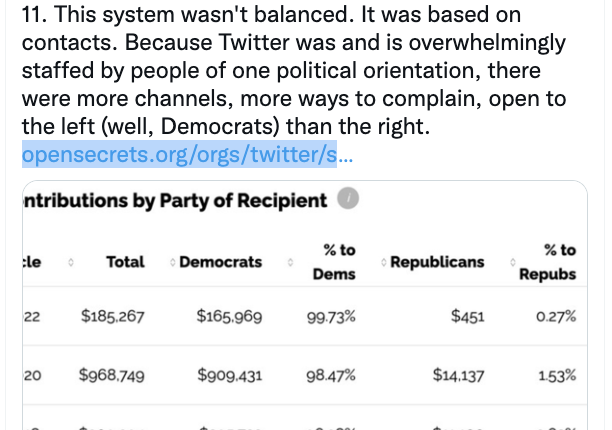Click the $451 Republicans cell
The height and width of the screenshot is (430, 612).
(x=468, y=316)
